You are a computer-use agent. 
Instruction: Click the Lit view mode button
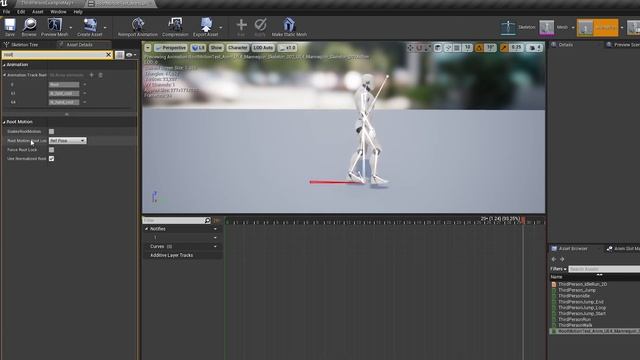click(x=198, y=48)
